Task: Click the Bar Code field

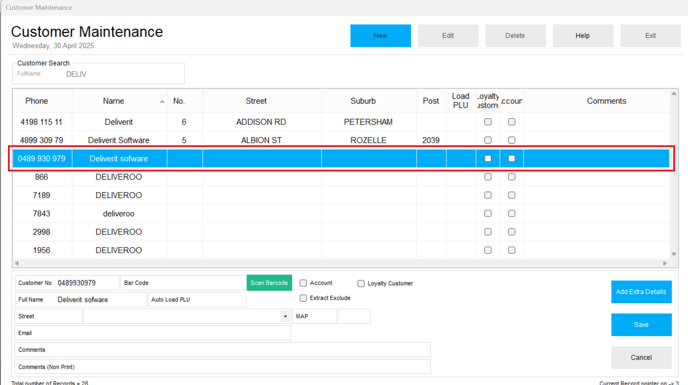Action: (x=183, y=283)
